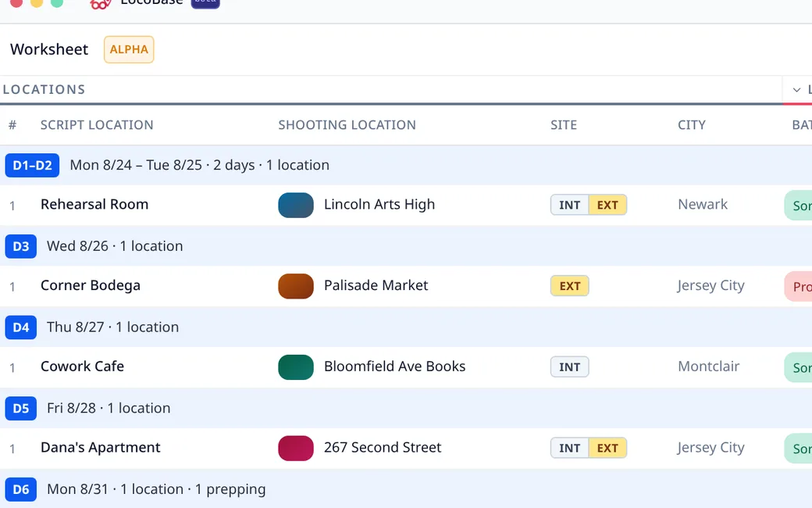Click the Worksheet page title

click(49, 49)
